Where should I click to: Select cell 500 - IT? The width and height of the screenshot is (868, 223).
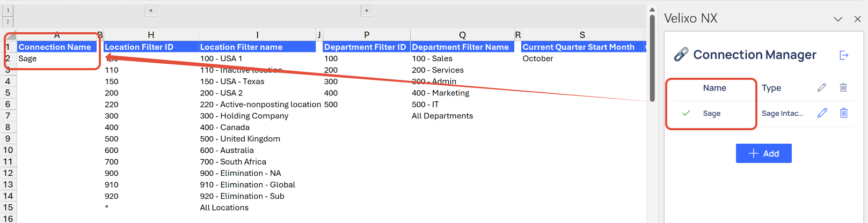pos(462,105)
